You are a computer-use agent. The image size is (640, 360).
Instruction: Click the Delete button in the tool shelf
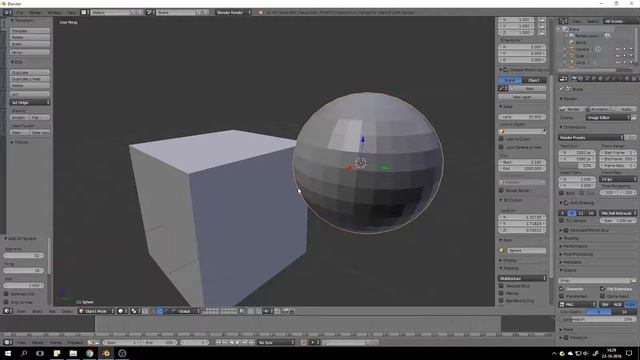click(x=30, y=86)
